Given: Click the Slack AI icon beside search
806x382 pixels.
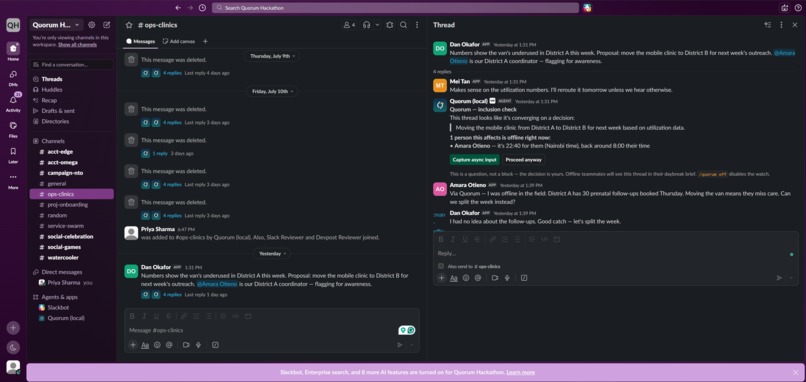Looking at the screenshot, I should (x=587, y=8).
